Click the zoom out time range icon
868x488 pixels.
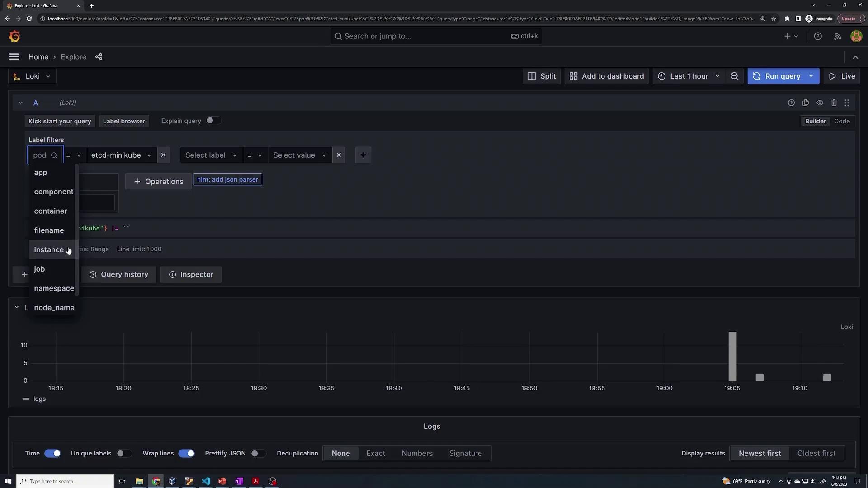click(x=735, y=76)
